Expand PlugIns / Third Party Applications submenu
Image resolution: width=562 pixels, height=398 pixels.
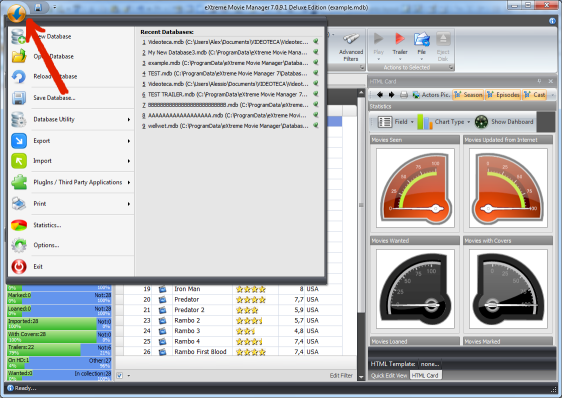tap(71, 182)
